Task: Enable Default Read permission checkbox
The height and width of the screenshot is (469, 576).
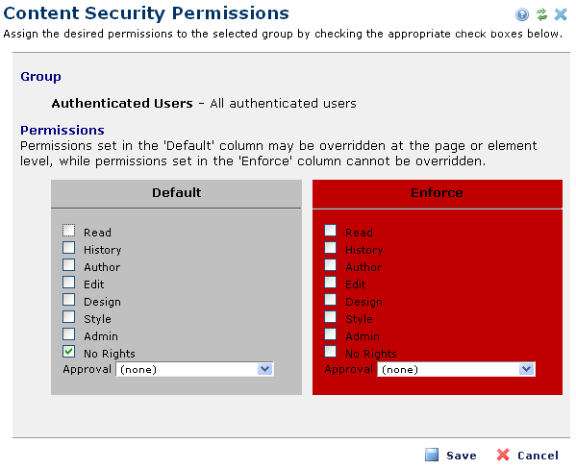Action: tap(69, 231)
